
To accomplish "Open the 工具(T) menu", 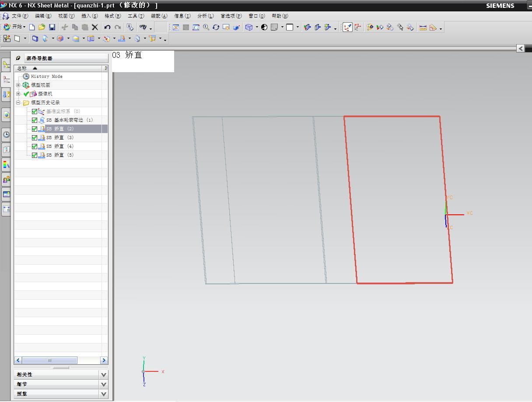I will coord(136,16).
